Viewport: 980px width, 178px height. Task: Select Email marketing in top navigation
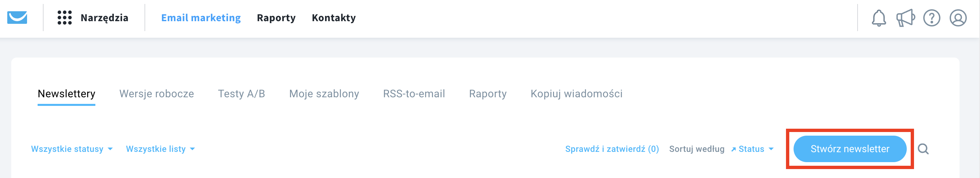click(x=201, y=18)
